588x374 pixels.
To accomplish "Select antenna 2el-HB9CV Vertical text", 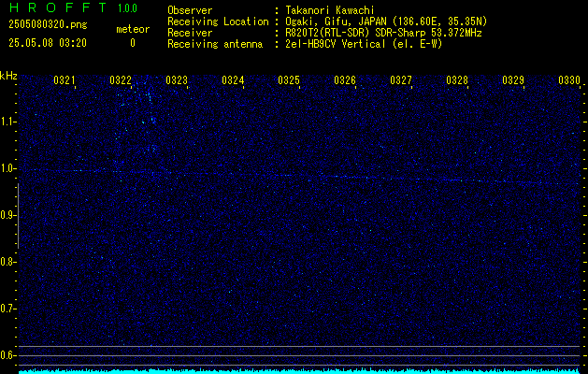I will [x=364, y=44].
